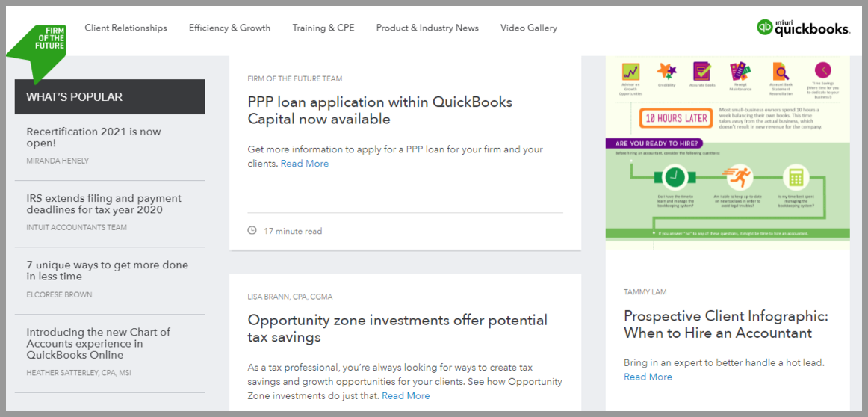Click the Firm of the Future logo
The image size is (868, 417).
point(37,49)
